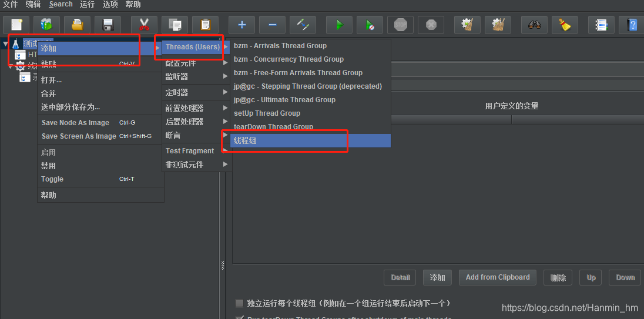Click the Detail button
Screen dimensions: 644x319
coord(401,277)
